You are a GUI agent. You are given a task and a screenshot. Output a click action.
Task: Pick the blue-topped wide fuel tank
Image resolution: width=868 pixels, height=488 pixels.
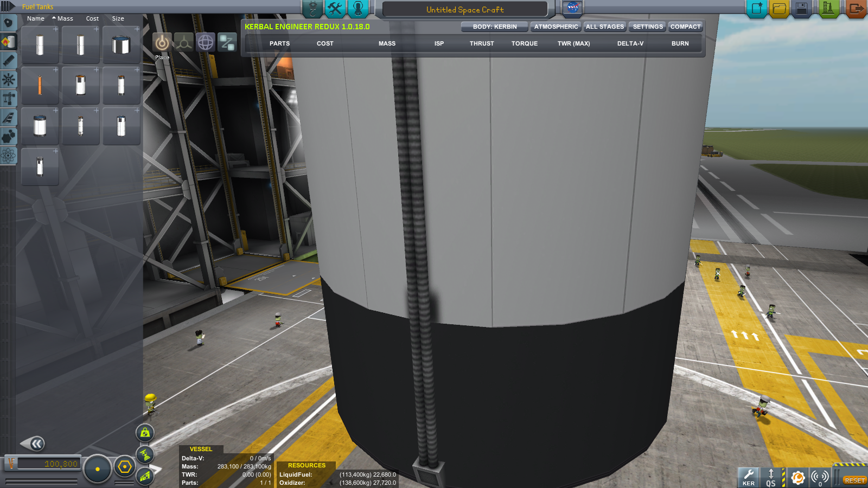point(121,45)
